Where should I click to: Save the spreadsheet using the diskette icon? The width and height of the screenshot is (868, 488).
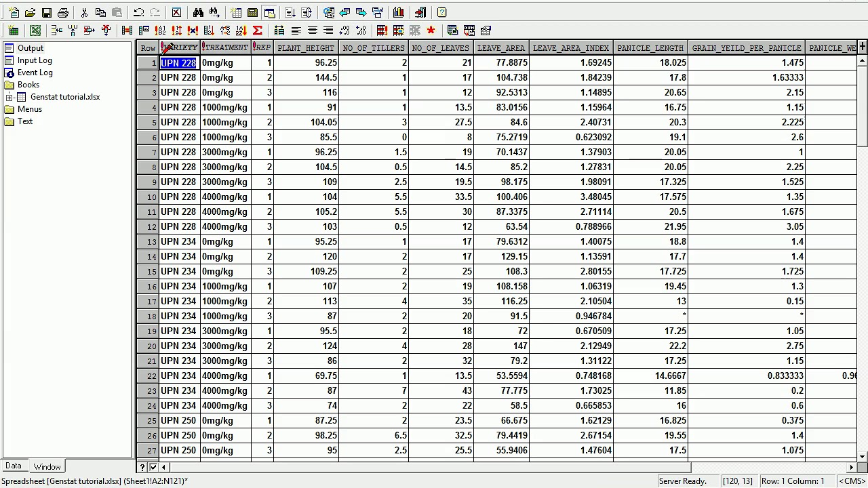47,13
